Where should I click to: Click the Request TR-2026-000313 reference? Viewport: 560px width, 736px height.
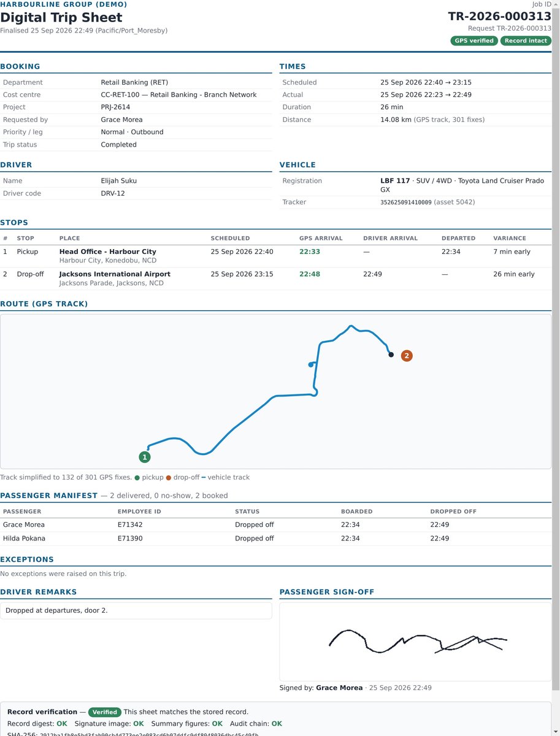point(510,28)
